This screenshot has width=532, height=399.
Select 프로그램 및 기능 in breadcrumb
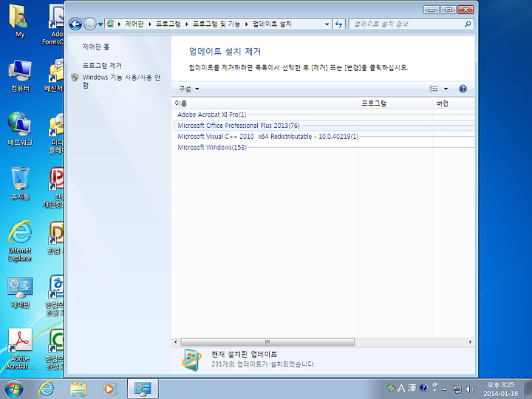tap(216, 24)
